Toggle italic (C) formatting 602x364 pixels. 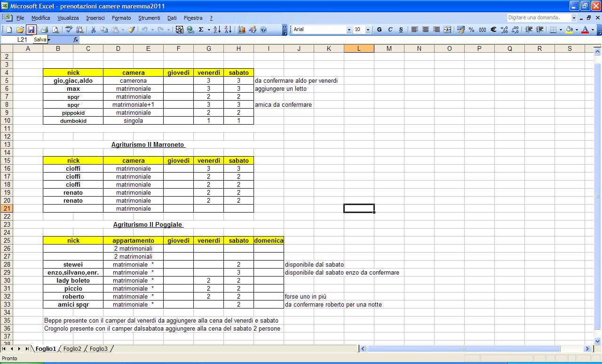(390, 30)
